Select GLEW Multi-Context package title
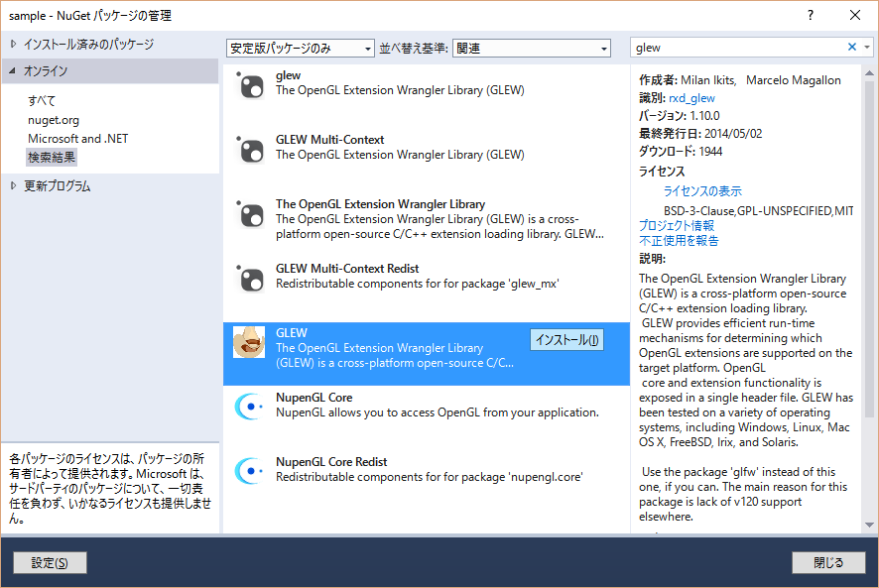This screenshot has width=879, height=588. click(329, 140)
